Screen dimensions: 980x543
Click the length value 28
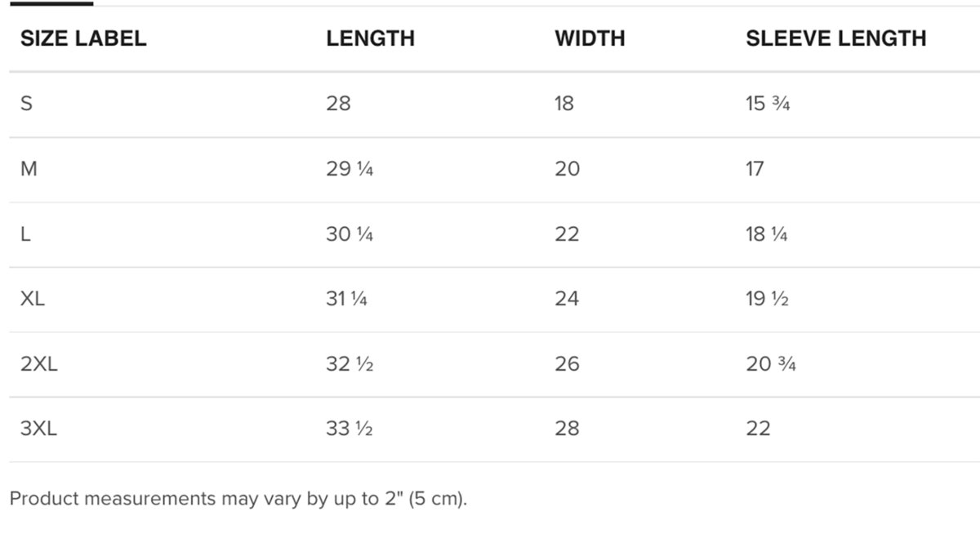(338, 104)
